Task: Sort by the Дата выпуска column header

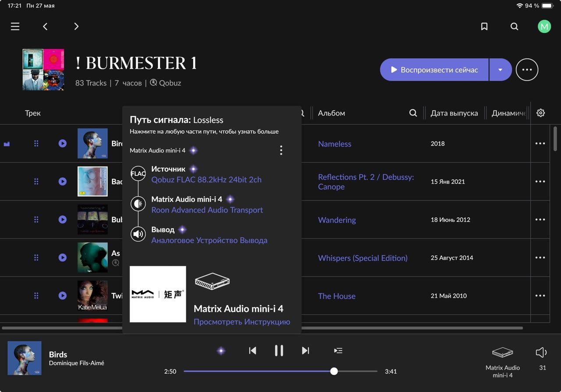Action: (454, 113)
